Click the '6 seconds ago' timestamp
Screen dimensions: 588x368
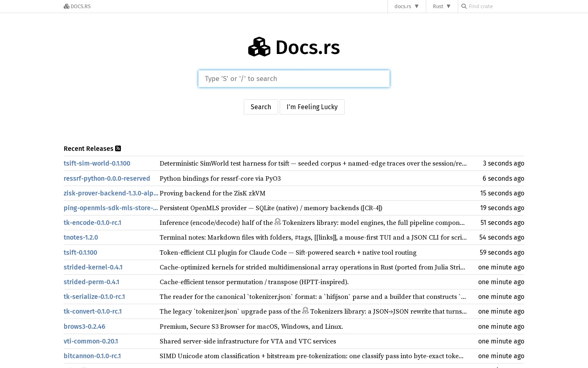click(x=503, y=178)
